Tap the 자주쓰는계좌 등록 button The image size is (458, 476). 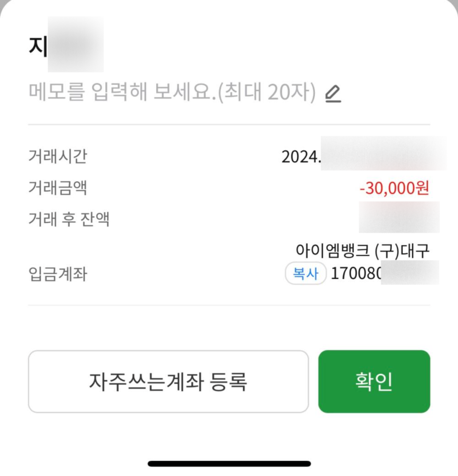168,382
